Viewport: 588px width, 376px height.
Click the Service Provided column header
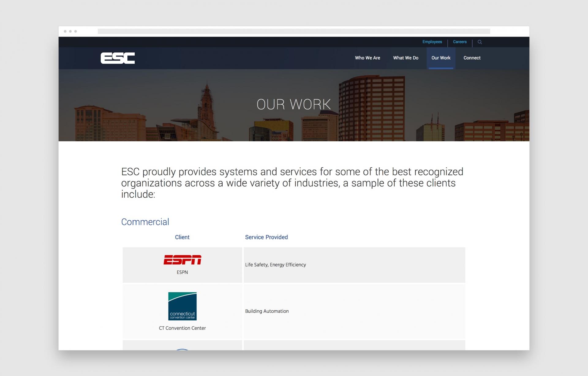(266, 237)
